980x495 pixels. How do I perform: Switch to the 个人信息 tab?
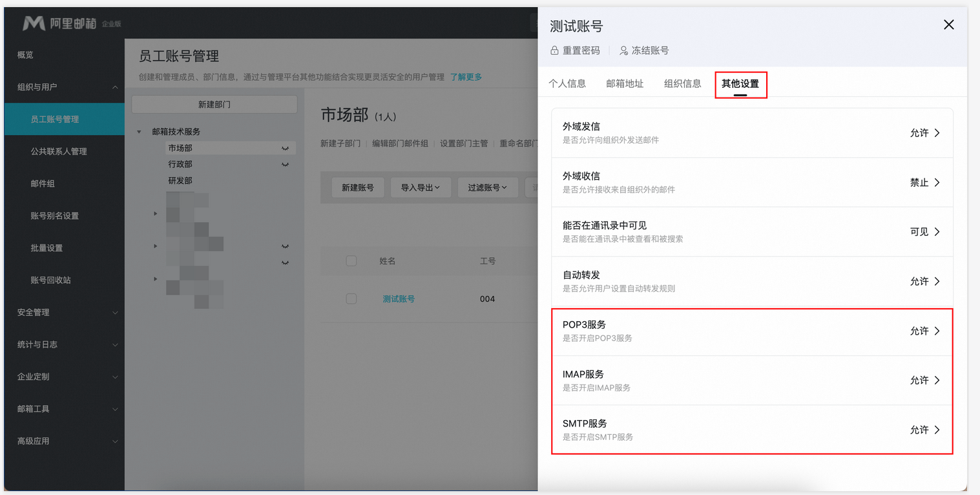[x=567, y=83]
